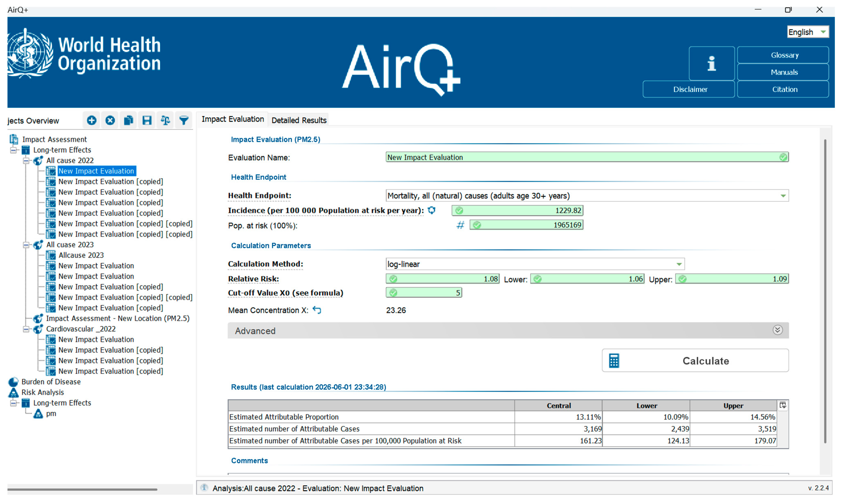Click the incidence refresh icon
The image size is (842, 504).
pyautogui.click(x=432, y=210)
